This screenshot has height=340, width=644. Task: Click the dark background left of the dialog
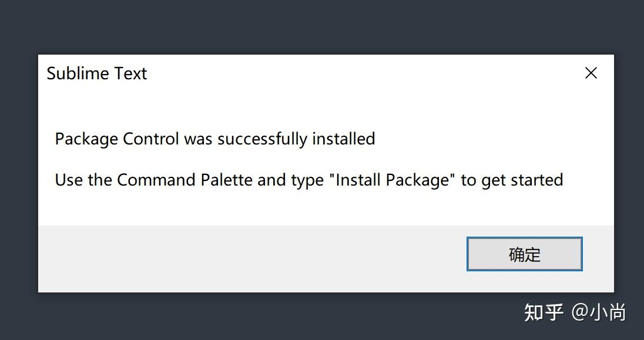click(19, 176)
